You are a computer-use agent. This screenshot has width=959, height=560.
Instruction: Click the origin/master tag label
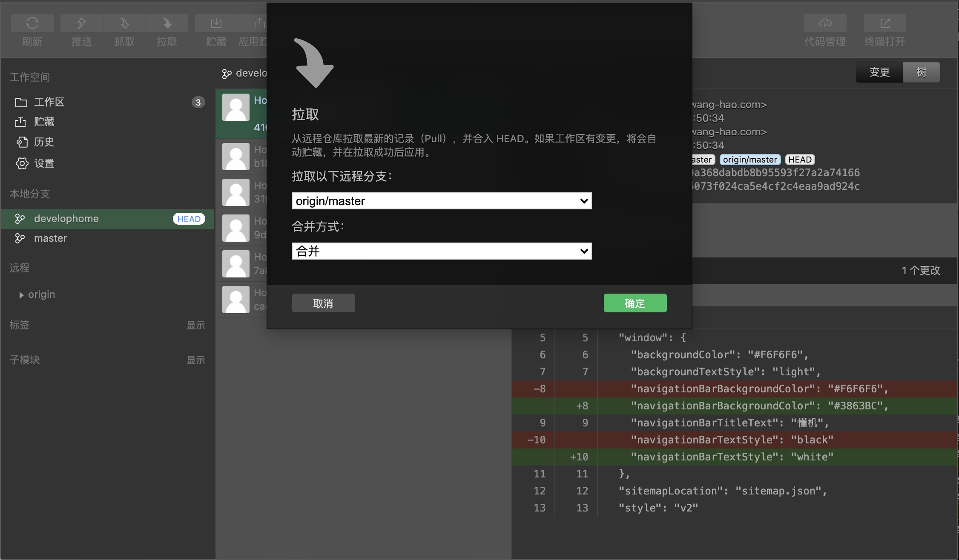[x=750, y=160]
